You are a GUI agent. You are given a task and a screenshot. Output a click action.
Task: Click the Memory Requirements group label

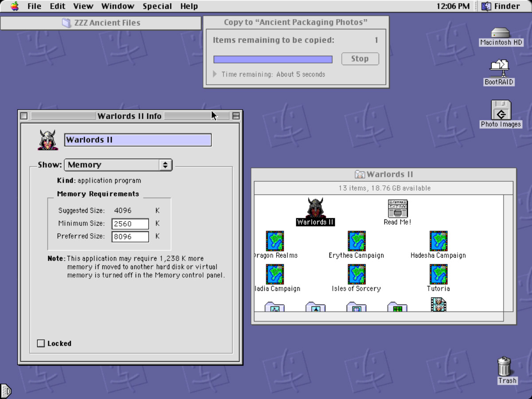click(98, 194)
